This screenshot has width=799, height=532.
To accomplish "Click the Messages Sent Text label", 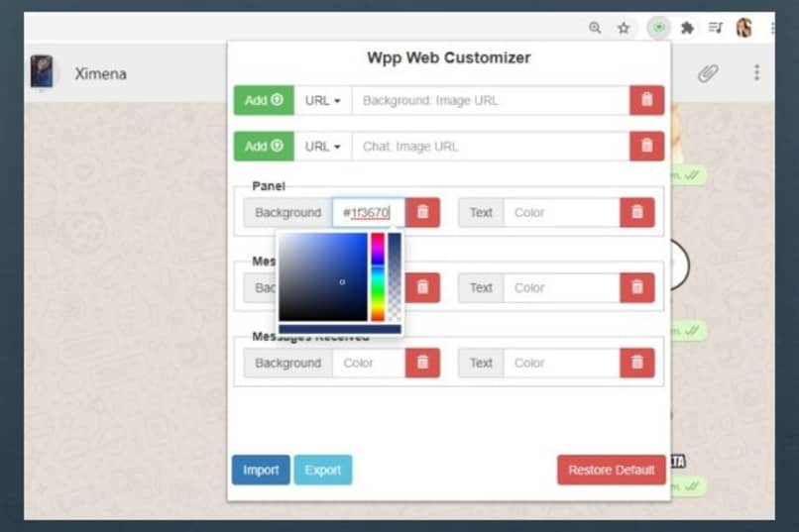I will 481,287.
